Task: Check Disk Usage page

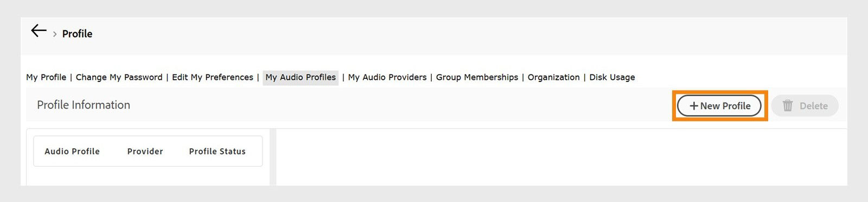Action: (x=612, y=77)
